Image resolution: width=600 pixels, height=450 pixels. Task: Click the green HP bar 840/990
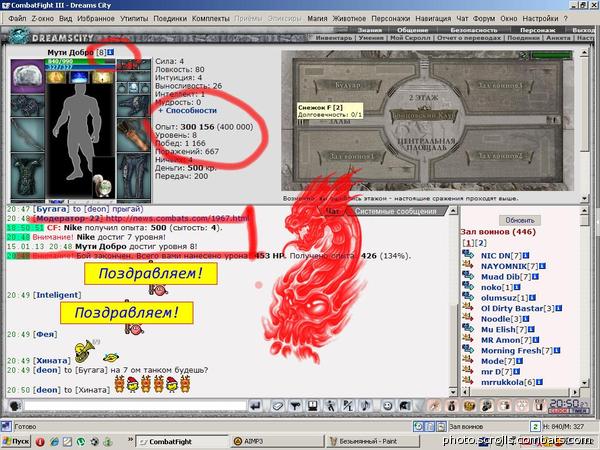point(80,62)
